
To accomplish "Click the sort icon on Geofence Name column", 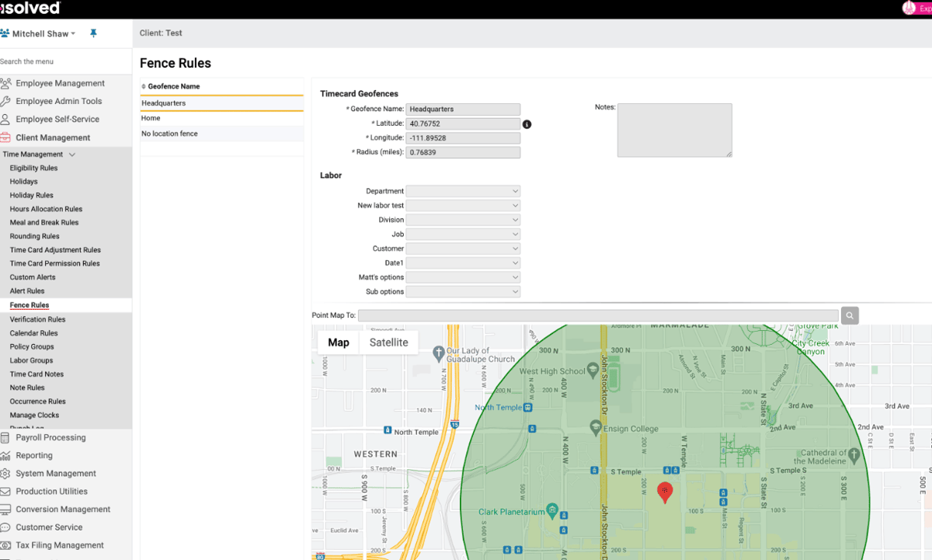I will (x=143, y=86).
